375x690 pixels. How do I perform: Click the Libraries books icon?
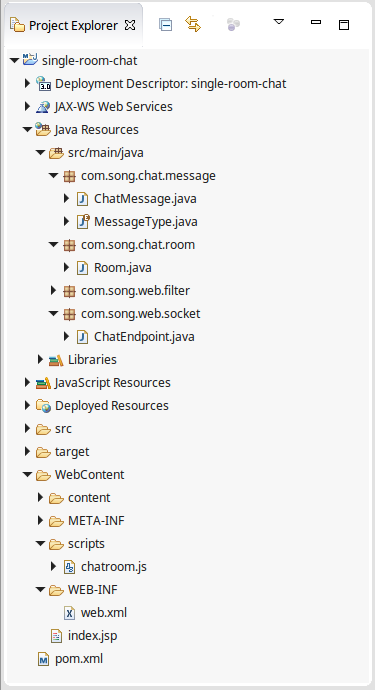[x=56, y=360]
